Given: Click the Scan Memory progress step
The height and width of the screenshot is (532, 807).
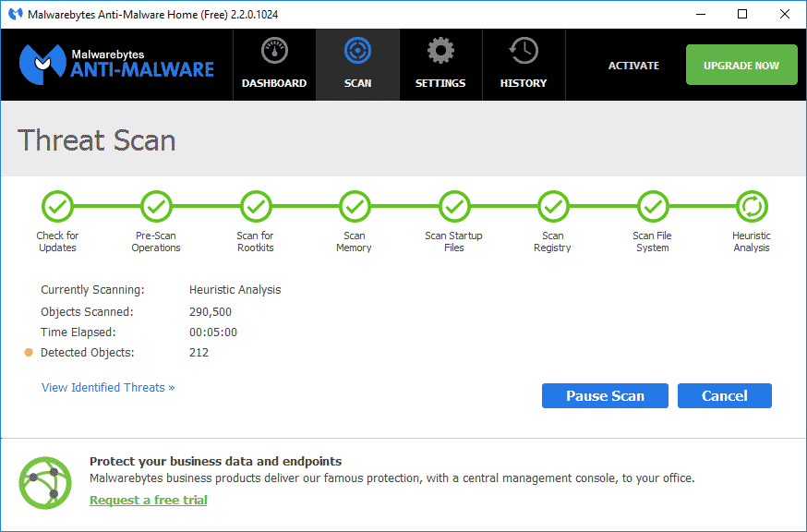Looking at the screenshot, I should 355,206.
